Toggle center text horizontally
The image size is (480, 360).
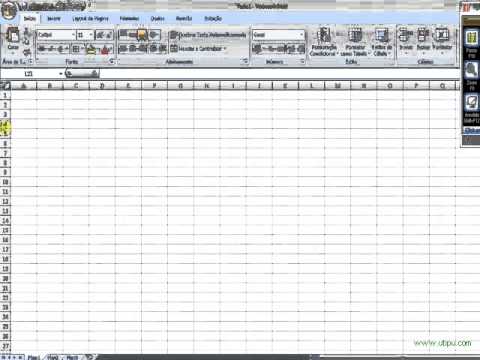[133, 49]
